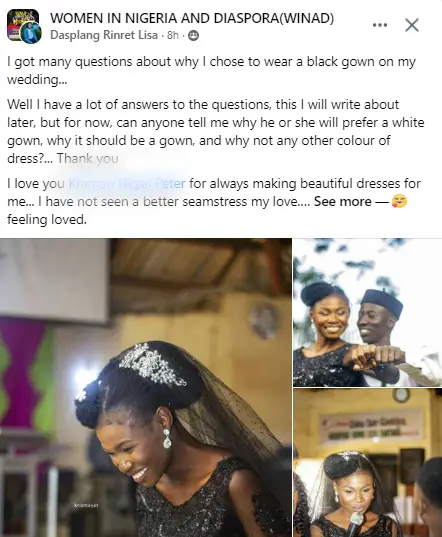
Task: Click the feeling loved emoji
Action: [399, 201]
